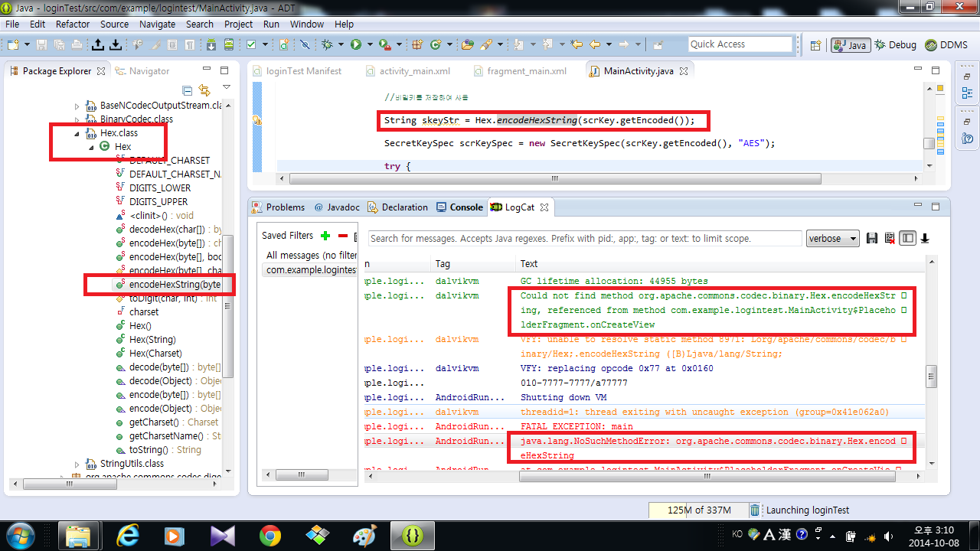980x551 pixels.
Task: Click the New Java Package icon
Action: pos(417,44)
